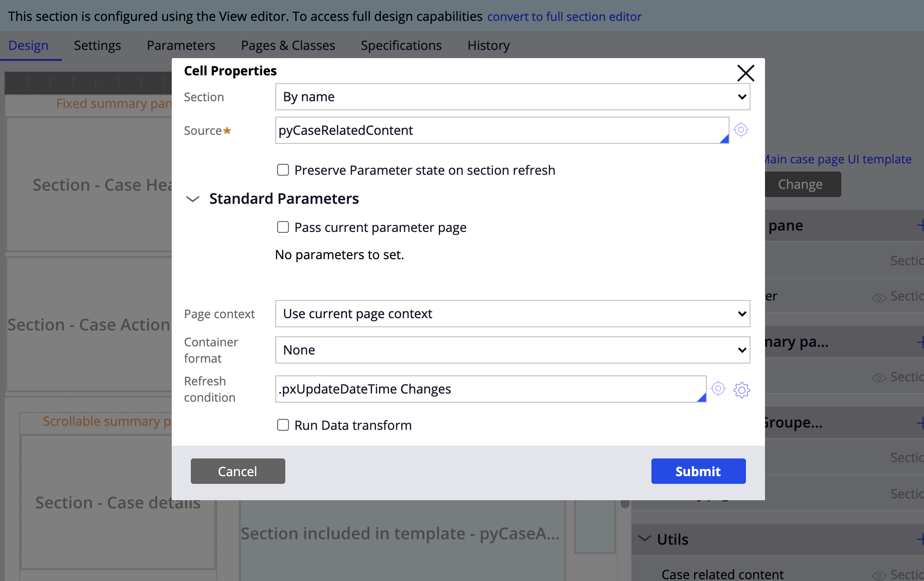The height and width of the screenshot is (581, 924).
Task: Click convert to full section editor link
Action: click(564, 17)
